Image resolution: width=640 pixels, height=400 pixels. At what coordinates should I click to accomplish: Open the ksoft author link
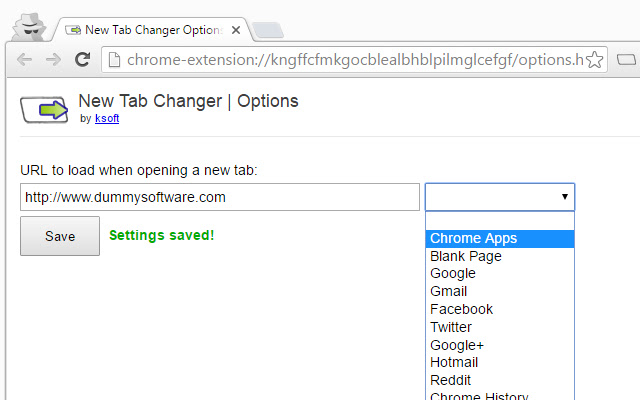107,118
